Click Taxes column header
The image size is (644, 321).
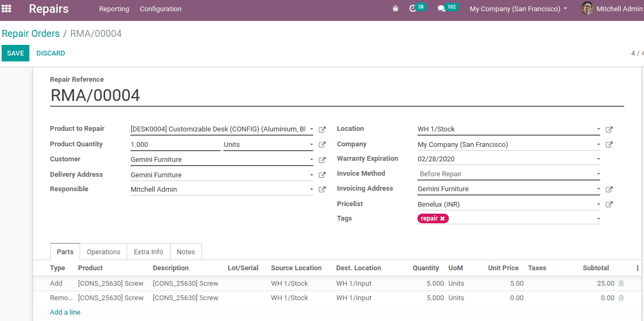pyautogui.click(x=537, y=268)
